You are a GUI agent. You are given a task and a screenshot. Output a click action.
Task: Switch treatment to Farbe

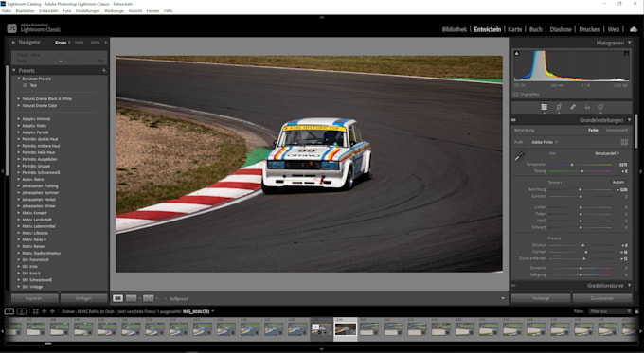click(x=593, y=130)
